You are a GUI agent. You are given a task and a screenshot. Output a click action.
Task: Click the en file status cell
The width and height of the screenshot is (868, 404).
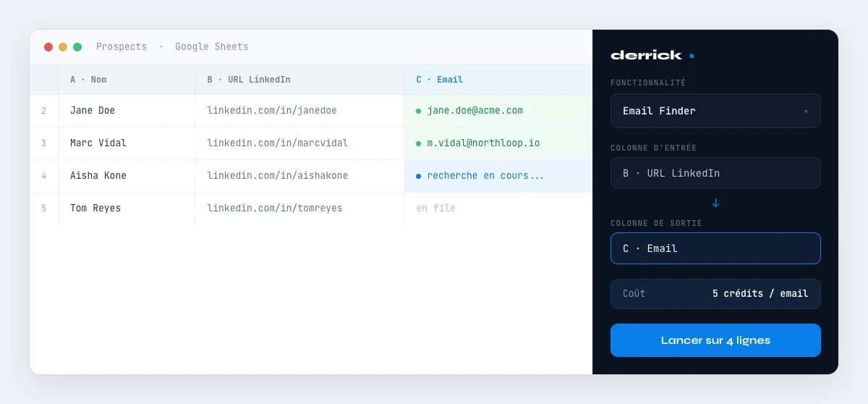[x=498, y=209]
